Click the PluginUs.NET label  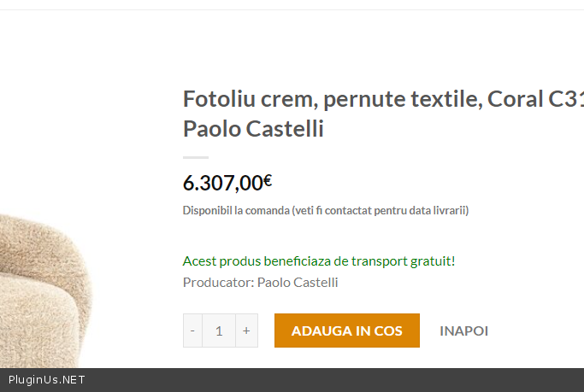[x=47, y=380]
